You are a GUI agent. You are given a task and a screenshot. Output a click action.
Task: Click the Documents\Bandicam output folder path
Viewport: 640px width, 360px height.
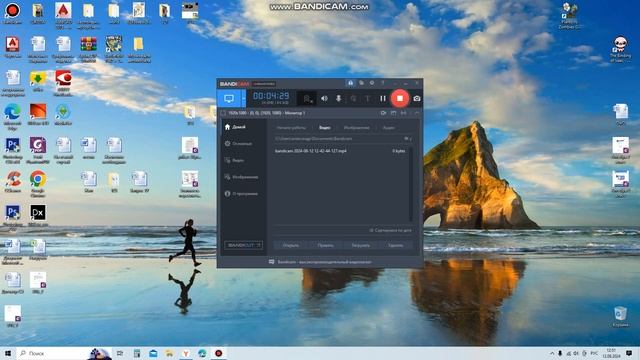tap(313, 139)
